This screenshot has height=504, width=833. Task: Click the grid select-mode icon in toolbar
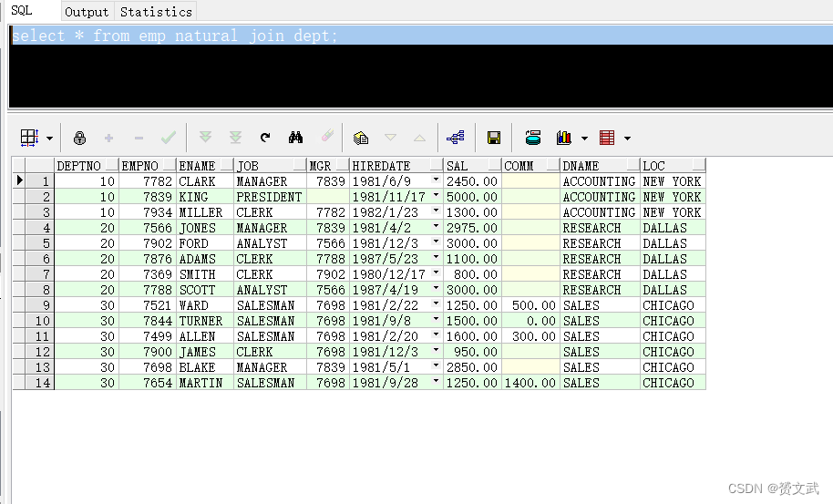(29, 138)
